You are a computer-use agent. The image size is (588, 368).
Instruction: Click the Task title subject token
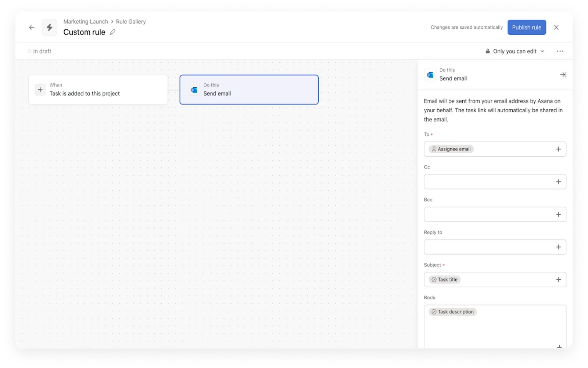click(444, 280)
